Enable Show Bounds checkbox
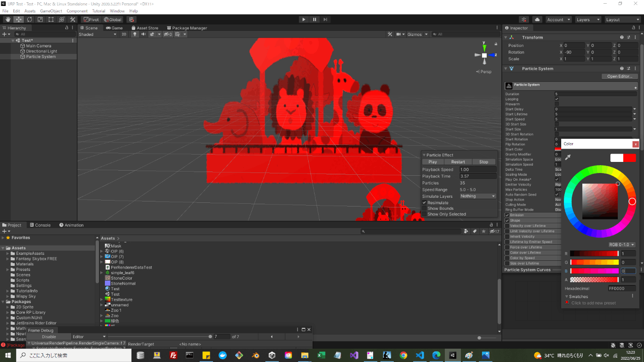The height and width of the screenshot is (362, 644). (424, 208)
